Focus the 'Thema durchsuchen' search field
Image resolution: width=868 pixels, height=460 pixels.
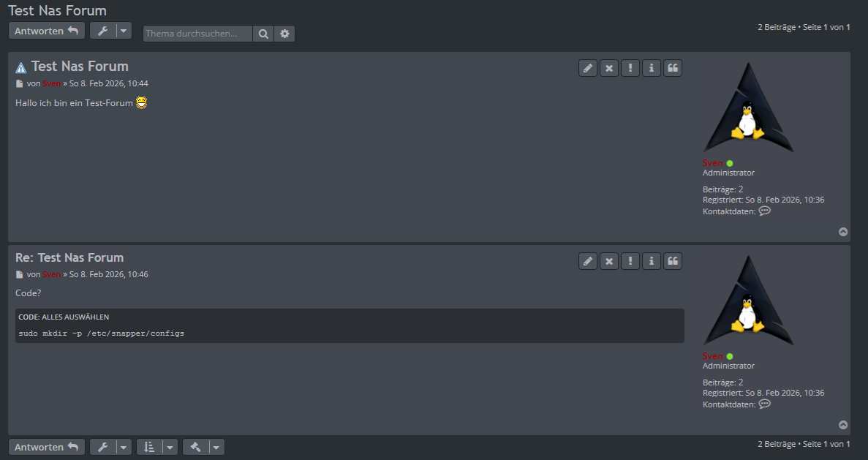(x=197, y=34)
